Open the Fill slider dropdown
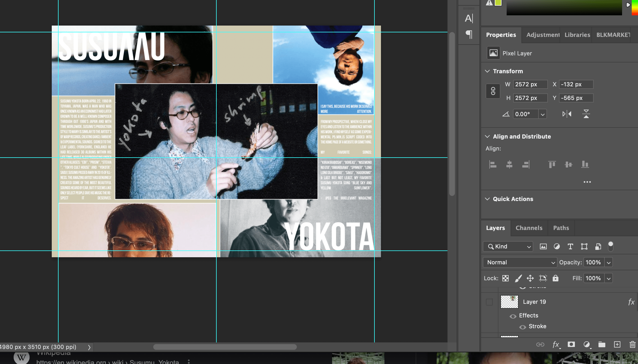 608,278
